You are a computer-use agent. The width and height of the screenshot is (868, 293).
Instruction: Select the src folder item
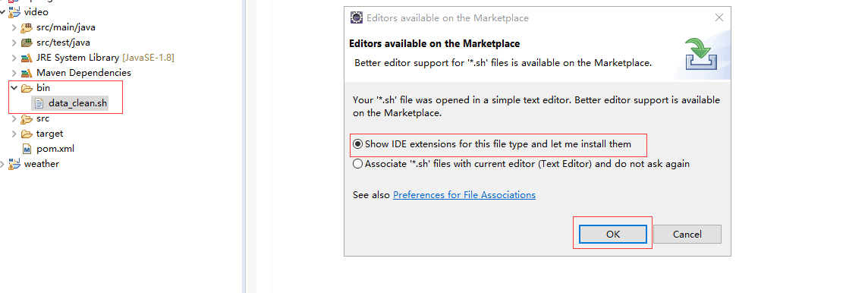point(42,118)
